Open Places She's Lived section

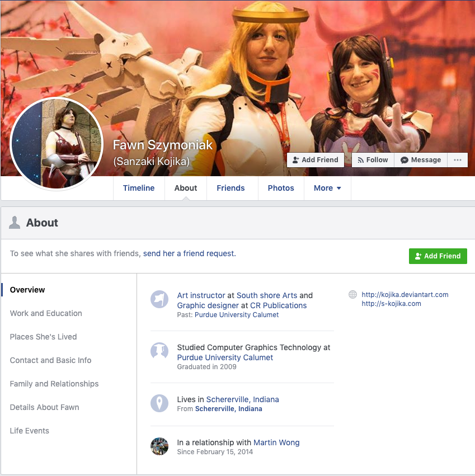click(43, 337)
